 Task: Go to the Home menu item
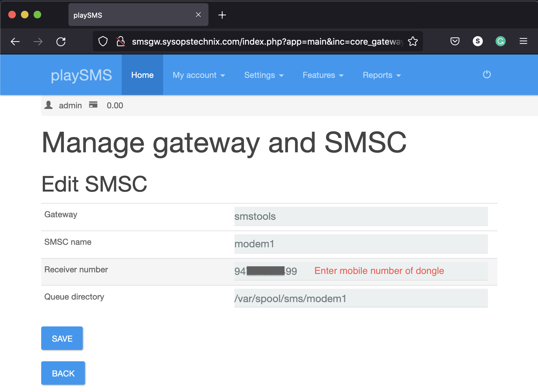point(142,75)
